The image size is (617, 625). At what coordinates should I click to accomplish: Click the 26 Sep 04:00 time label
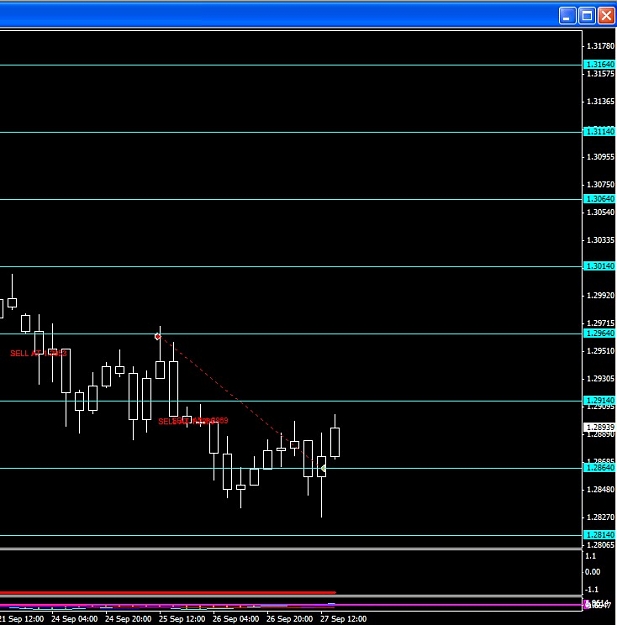click(x=236, y=619)
